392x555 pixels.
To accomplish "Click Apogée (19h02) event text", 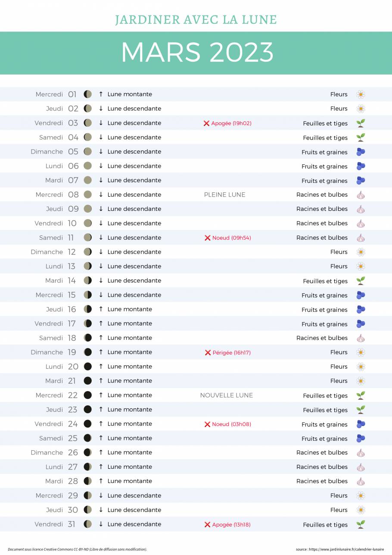I will (231, 123).
